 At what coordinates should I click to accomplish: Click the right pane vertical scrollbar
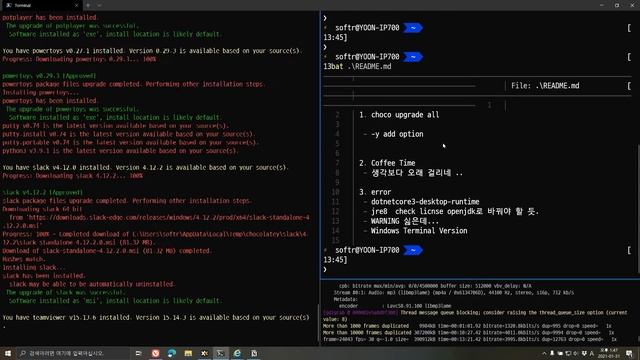pos(638,208)
